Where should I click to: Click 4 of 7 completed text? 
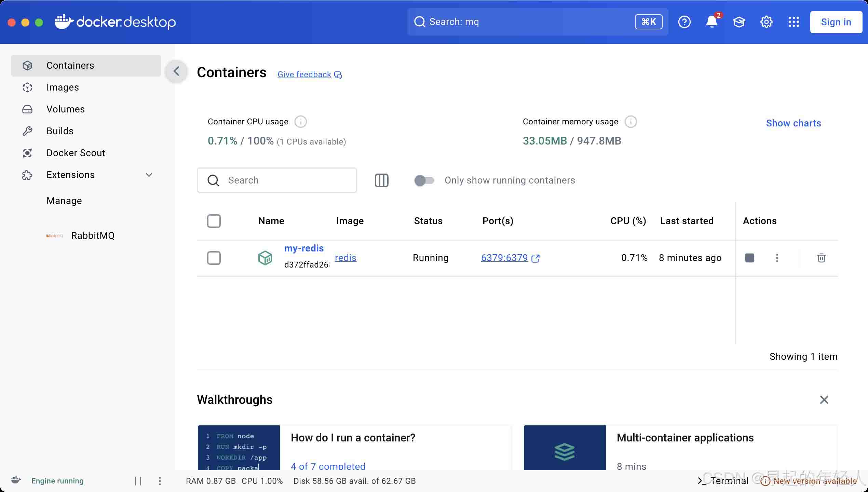(328, 466)
